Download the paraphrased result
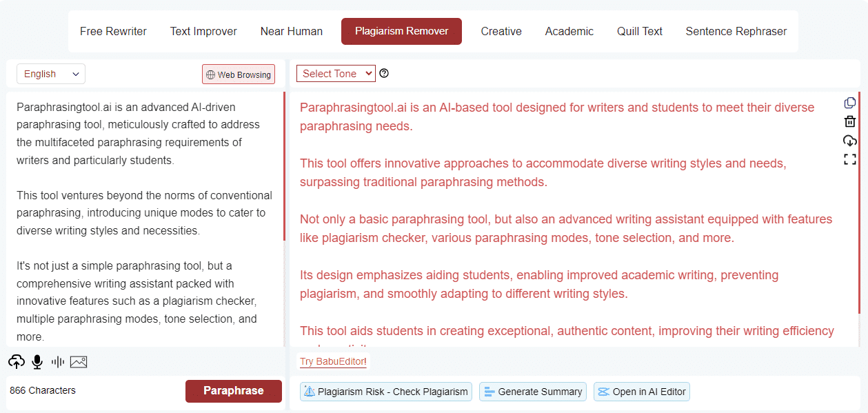This screenshot has width=868, height=413. pyautogui.click(x=850, y=141)
